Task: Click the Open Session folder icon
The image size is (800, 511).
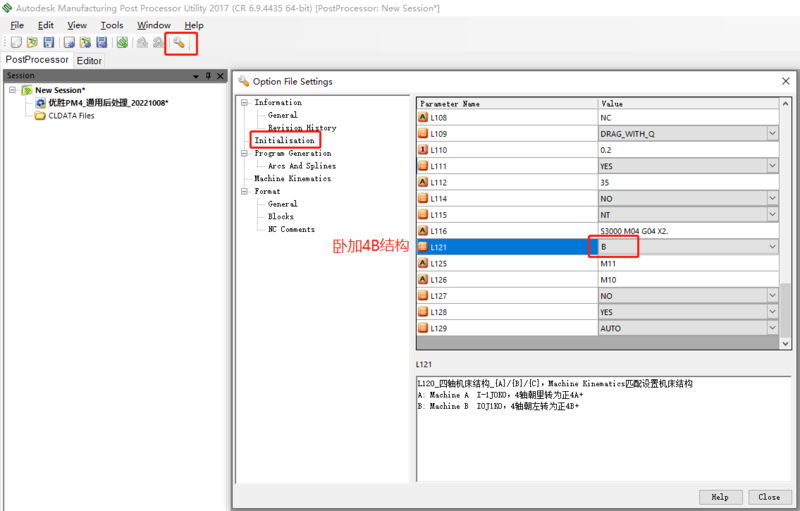Action: [x=32, y=43]
